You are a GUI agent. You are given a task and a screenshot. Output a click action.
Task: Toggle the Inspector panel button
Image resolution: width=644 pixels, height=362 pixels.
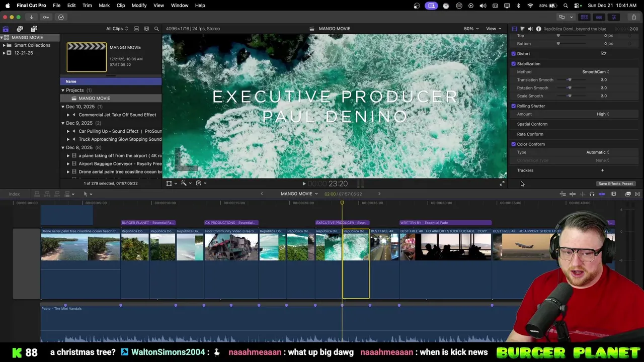[613, 17]
